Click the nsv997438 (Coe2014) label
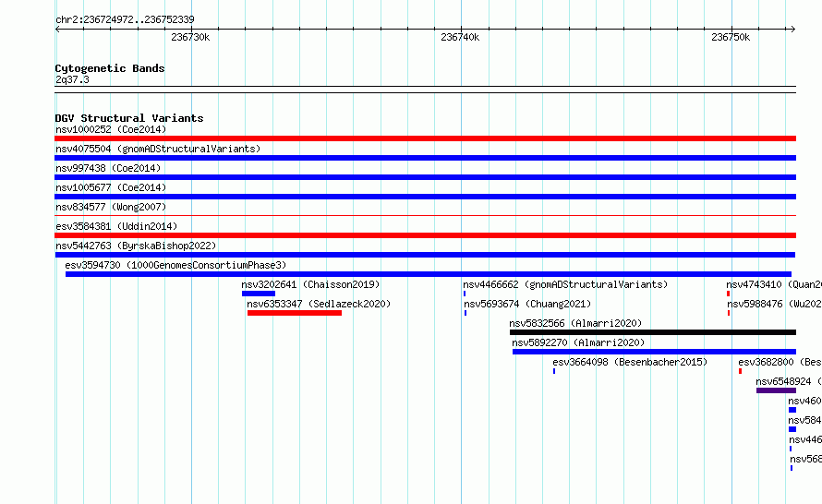 (x=108, y=168)
